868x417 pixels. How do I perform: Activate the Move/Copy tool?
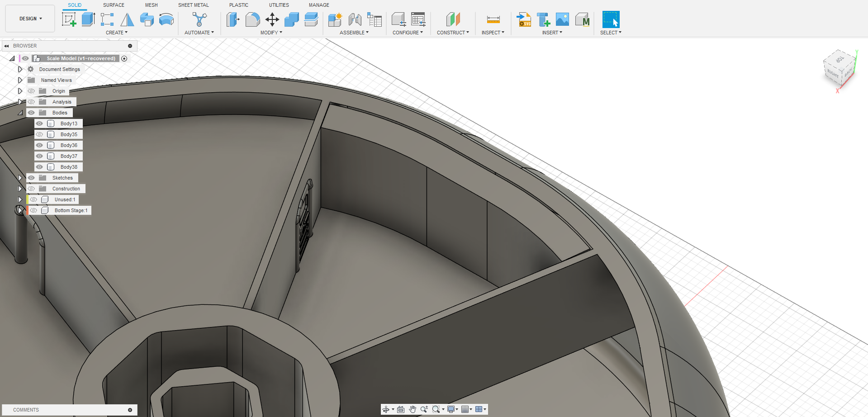coord(272,19)
